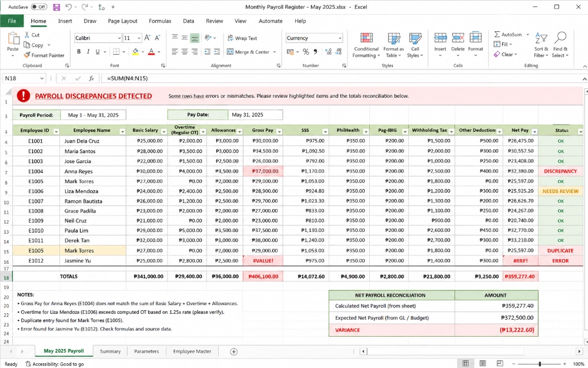Click the Decrease Decimal icon
The width and height of the screenshot is (588, 368).
pyautogui.click(x=338, y=52)
